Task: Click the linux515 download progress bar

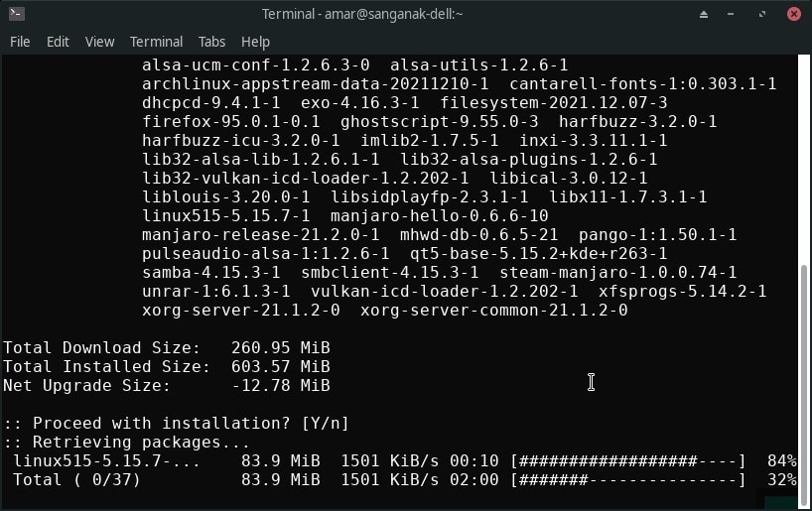Action: [x=628, y=460]
